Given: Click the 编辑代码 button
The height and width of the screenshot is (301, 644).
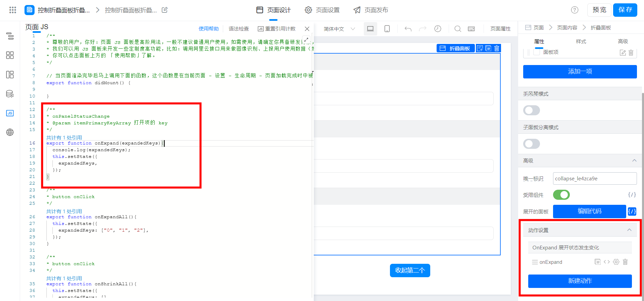Looking at the screenshot, I should pos(589,211).
